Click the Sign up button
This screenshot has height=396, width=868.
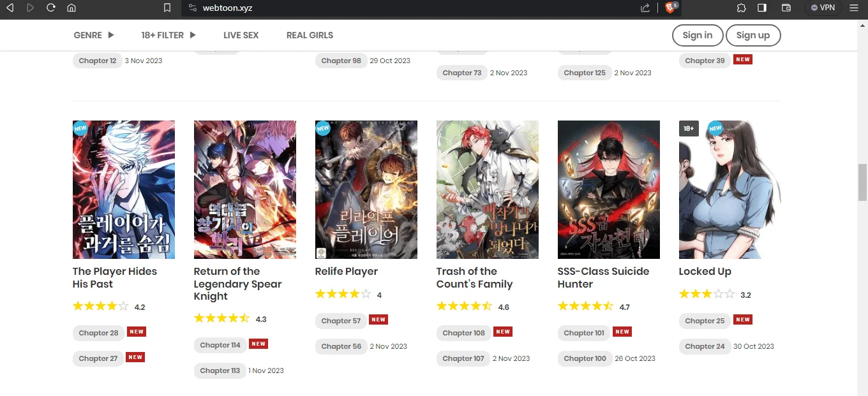[x=753, y=35]
